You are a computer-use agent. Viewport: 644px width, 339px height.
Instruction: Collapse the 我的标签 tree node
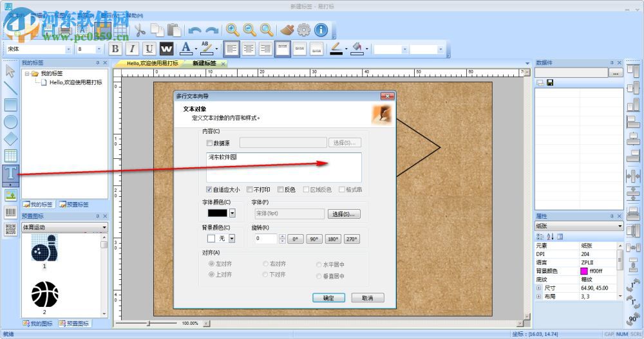click(27, 73)
